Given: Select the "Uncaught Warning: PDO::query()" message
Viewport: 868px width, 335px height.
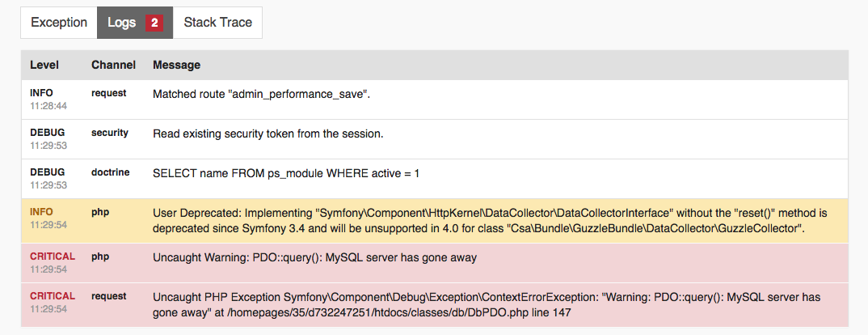Looking at the screenshot, I should (x=314, y=258).
